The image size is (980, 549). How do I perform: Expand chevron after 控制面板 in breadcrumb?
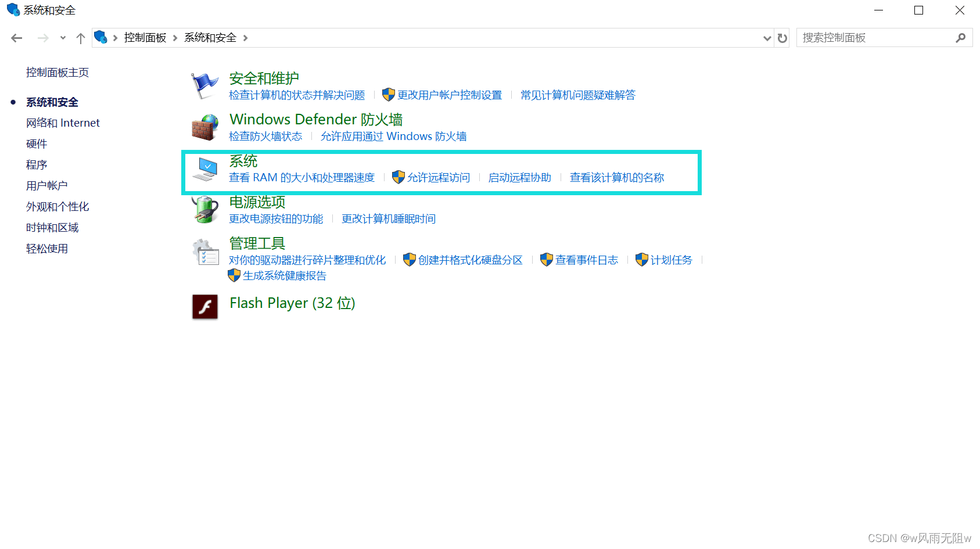pyautogui.click(x=175, y=38)
